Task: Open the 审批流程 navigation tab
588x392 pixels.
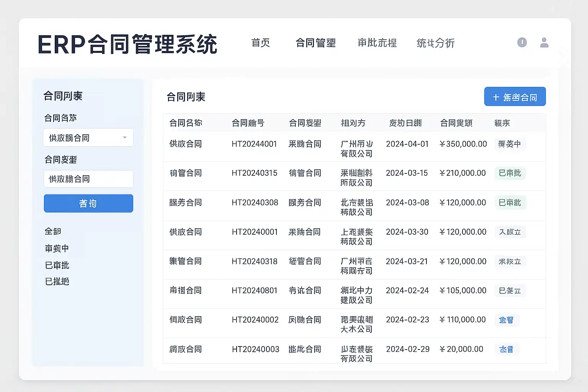Action: pos(377,43)
